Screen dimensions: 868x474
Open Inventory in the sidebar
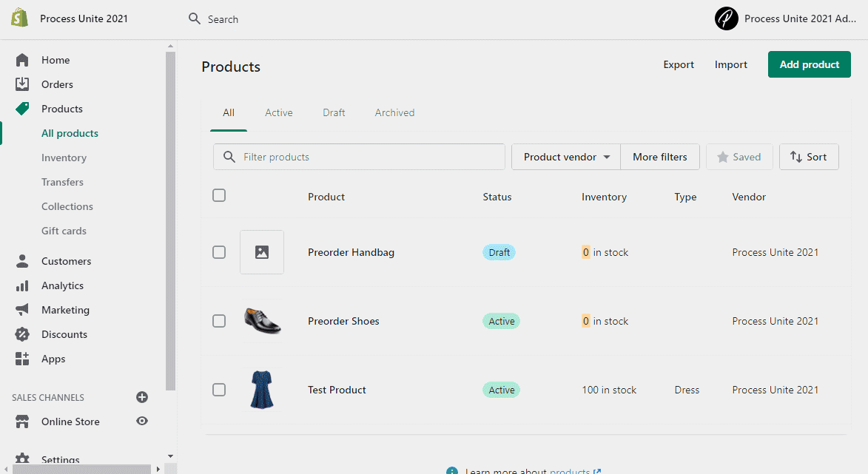64,158
